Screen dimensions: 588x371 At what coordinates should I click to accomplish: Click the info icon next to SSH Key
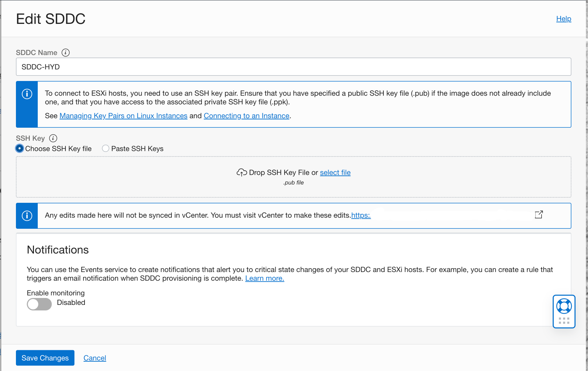click(53, 138)
